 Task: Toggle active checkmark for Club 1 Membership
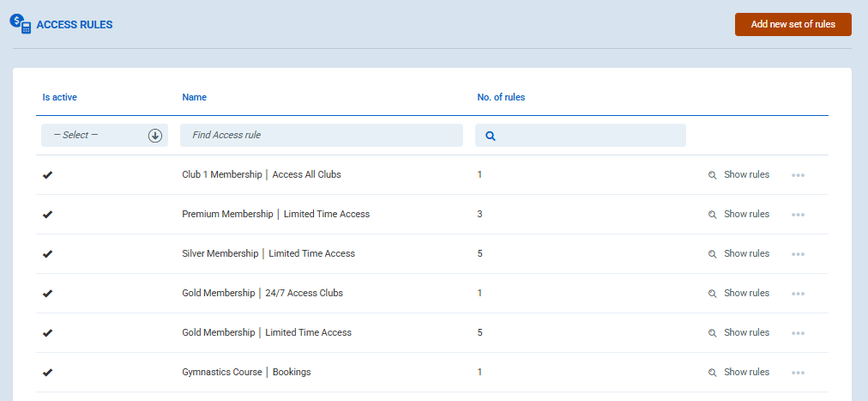point(48,175)
